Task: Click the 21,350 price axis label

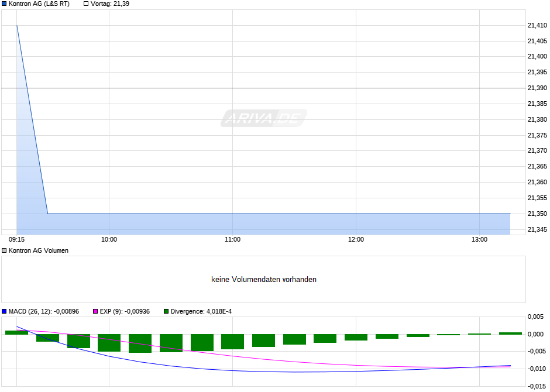Action: [537, 214]
